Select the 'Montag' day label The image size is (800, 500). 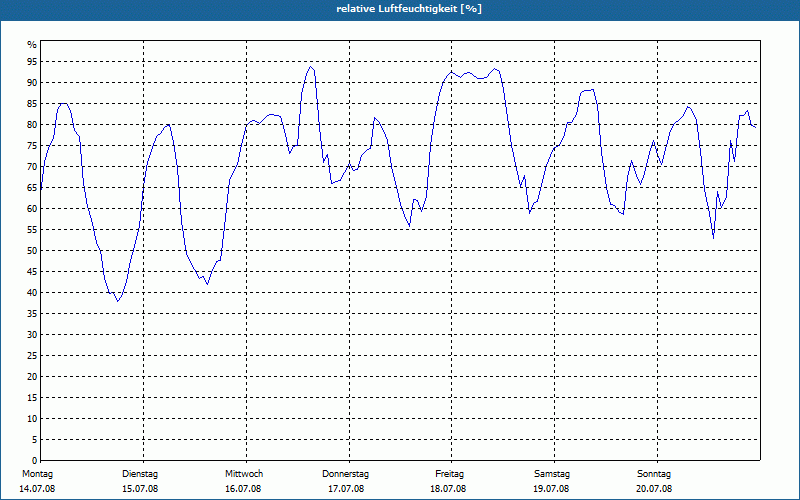[37, 474]
